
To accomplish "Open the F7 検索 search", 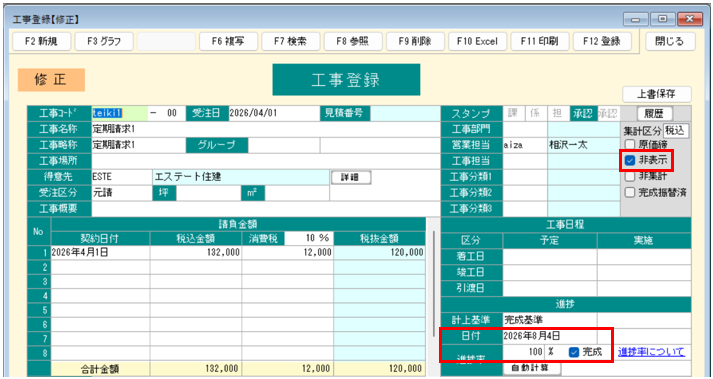I will [291, 41].
